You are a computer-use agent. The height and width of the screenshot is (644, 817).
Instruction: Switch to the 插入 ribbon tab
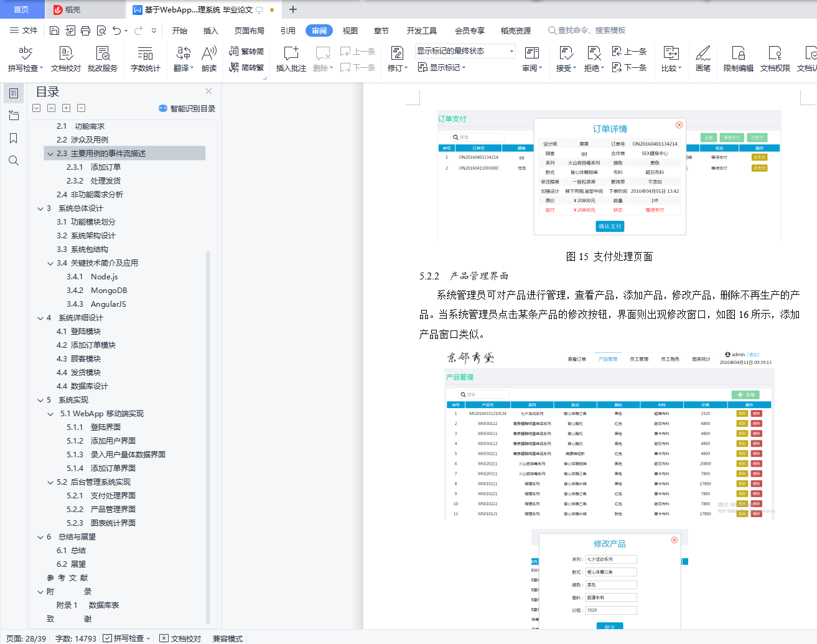point(211,30)
